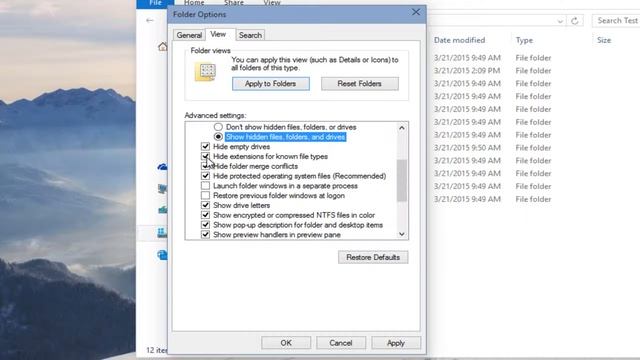Select the View tab in Folder Options
Image resolution: width=640 pixels, height=360 pixels.
[x=218, y=34]
